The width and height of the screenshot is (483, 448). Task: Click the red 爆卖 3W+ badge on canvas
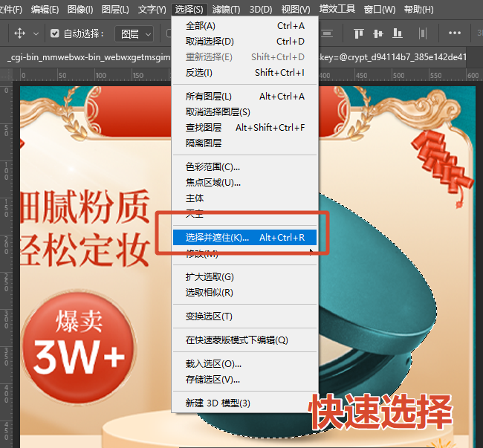(x=80, y=347)
